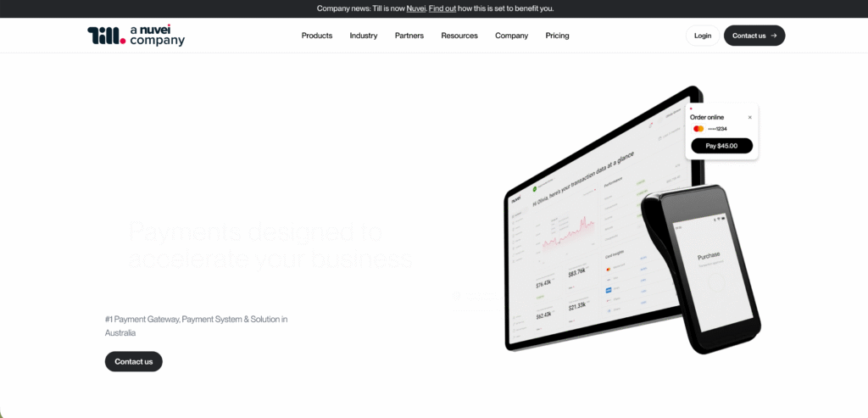The image size is (868, 418).
Task: Click the Order online title text
Action: 706,117
